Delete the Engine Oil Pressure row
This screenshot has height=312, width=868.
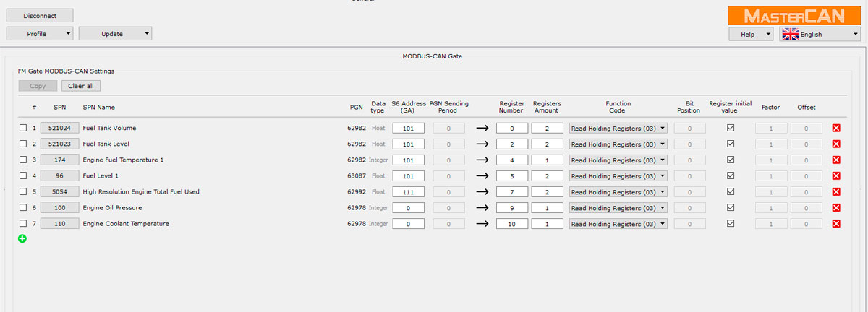(836, 207)
